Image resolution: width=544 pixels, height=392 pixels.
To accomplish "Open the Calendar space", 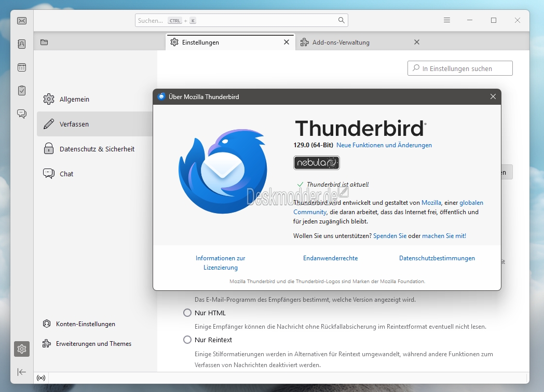I will click(21, 67).
